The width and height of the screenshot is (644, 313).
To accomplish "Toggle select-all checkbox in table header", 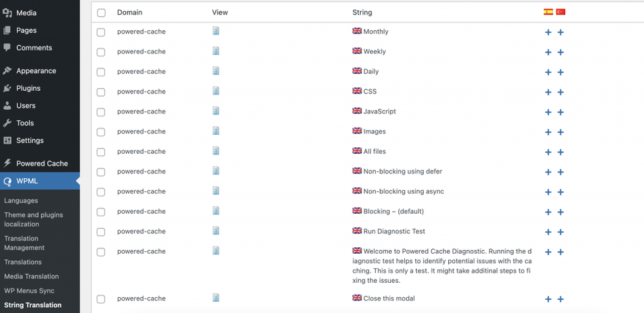I will pos(101,12).
